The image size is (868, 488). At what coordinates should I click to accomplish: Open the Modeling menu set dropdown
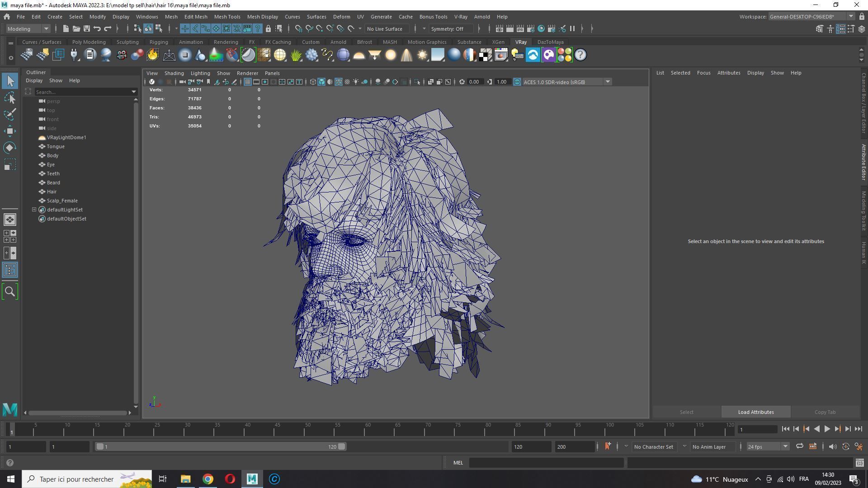pos(46,28)
